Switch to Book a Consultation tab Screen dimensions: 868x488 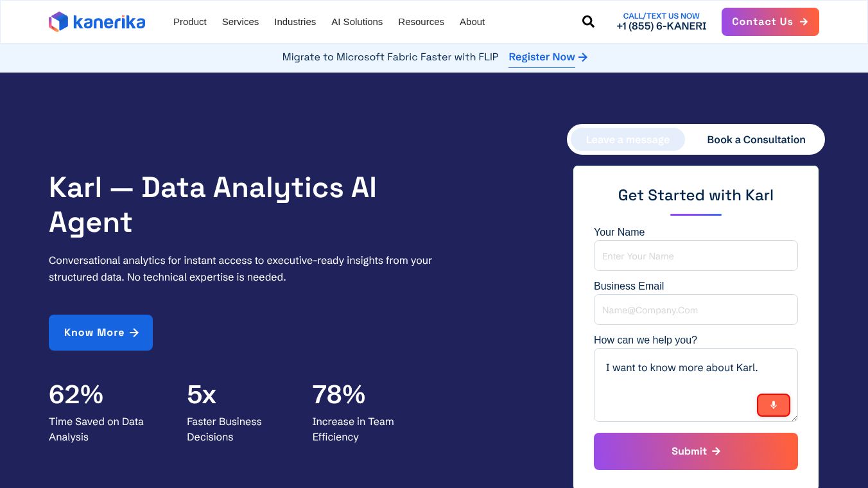[756, 139]
